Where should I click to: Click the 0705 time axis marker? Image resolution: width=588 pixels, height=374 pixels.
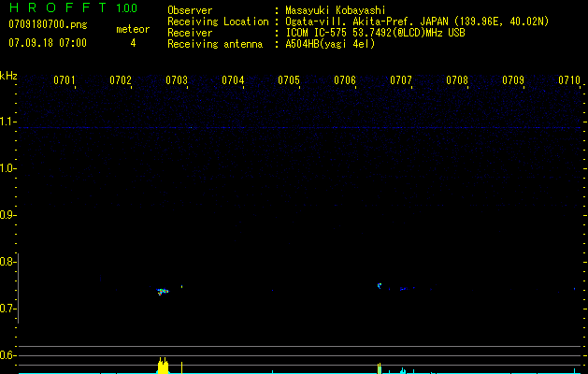[x=289, y=80]
